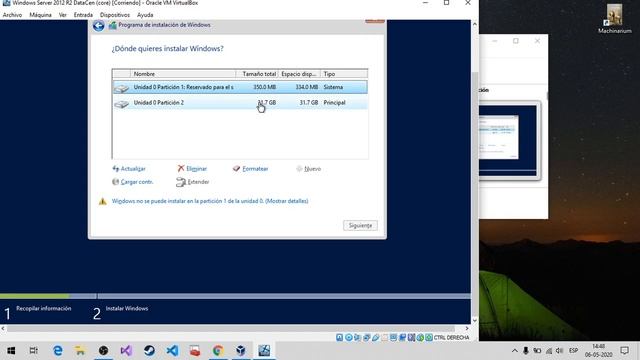The width and height of the screenshot is (640, 360).
Task: Open Visual Studio from the taskbar
Action: pyautogui.click(x=126, y=351)
